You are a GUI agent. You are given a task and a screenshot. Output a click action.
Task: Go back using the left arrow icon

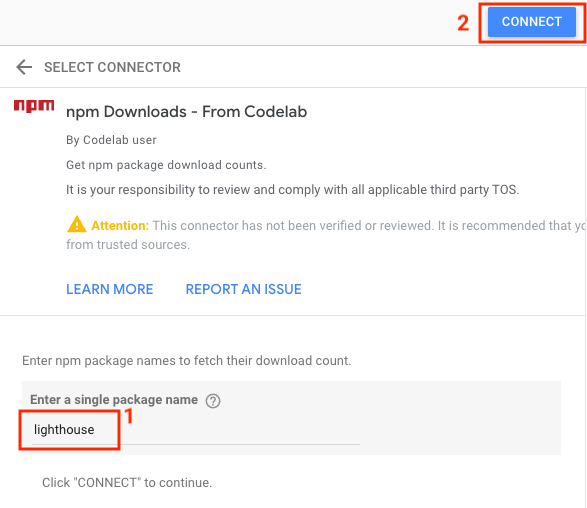[x=24, y=67]
